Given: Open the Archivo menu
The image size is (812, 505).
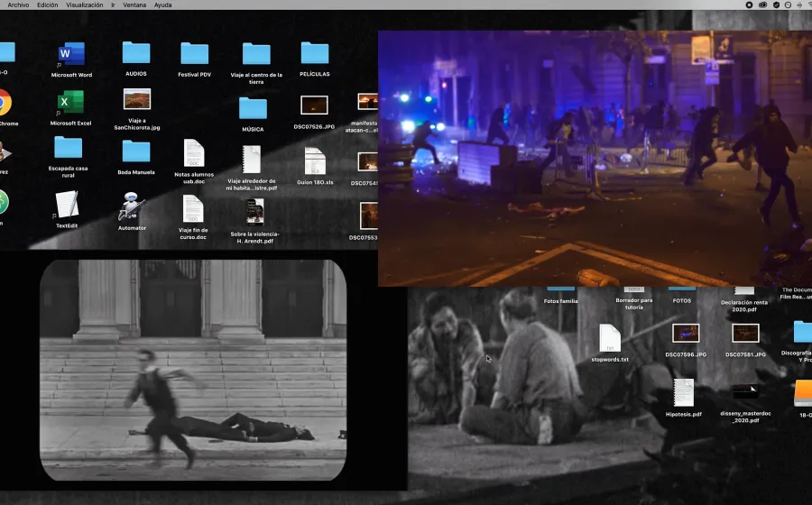Looking at the screenshot, I should [18, 5].
